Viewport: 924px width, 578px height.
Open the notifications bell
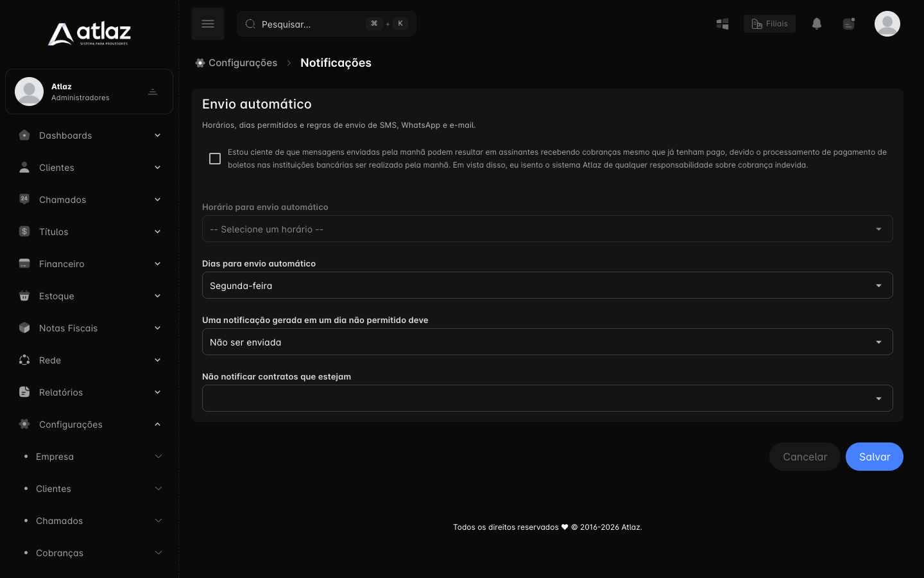(x=817, y=24)
